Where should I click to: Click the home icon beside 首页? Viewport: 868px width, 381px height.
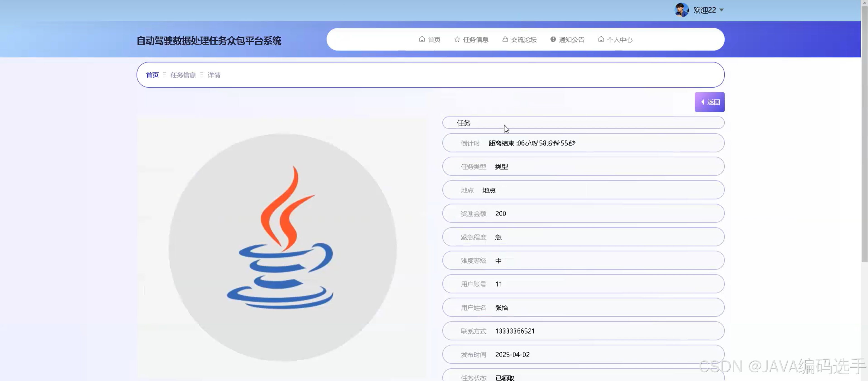422,39
